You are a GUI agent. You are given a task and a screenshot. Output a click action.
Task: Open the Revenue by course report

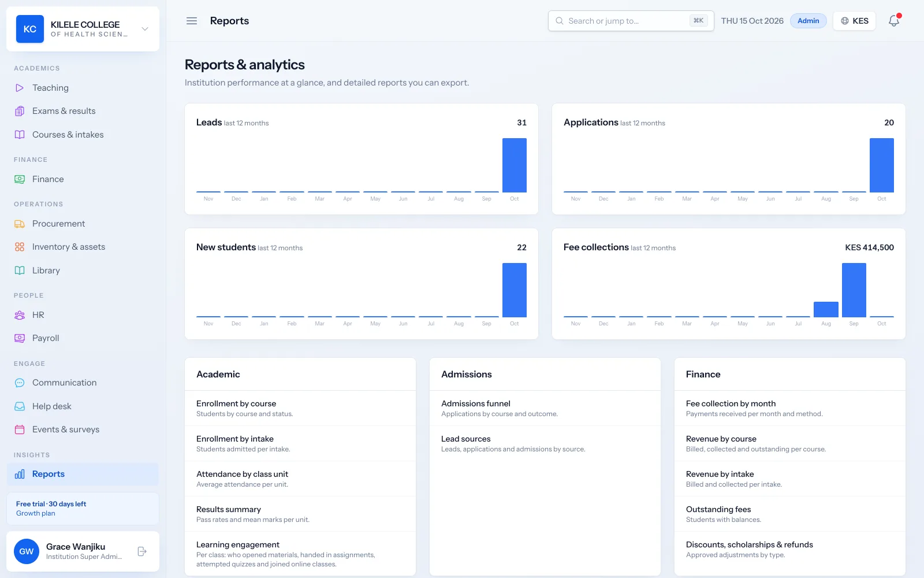(790, 443)
